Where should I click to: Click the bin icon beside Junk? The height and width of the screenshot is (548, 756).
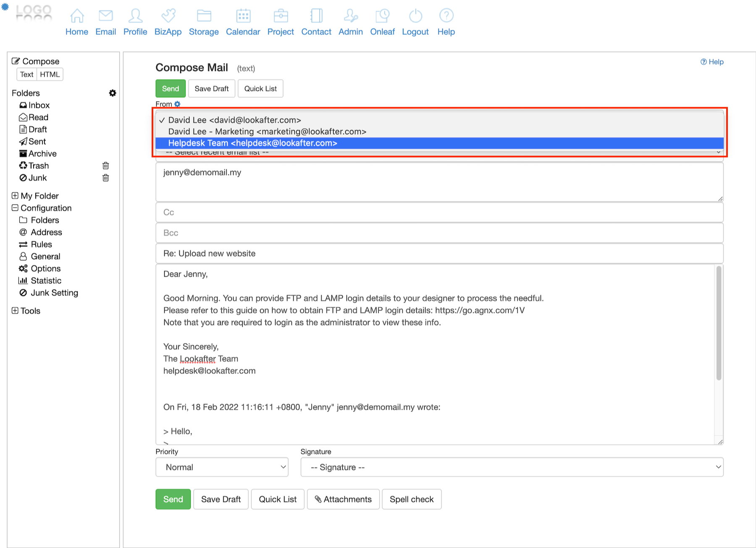(x=106, y=178)
